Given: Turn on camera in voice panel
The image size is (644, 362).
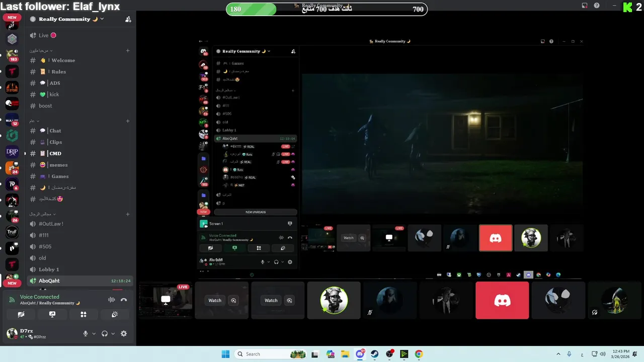Looking at the screenshot, I should (x=21, y=314).
